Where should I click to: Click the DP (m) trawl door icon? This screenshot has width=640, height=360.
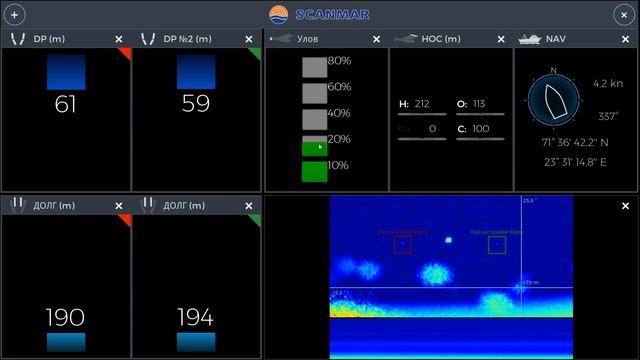tap(18, 39)
